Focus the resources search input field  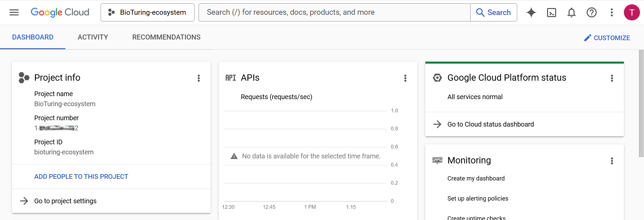tap(334, 12)
